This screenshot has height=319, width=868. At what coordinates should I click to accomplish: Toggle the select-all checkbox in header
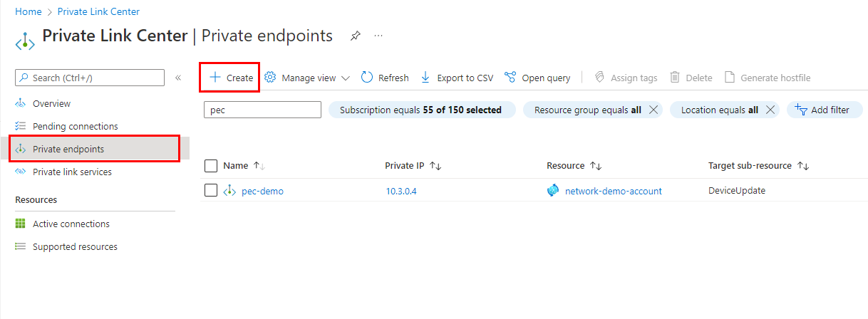[211, 166]
